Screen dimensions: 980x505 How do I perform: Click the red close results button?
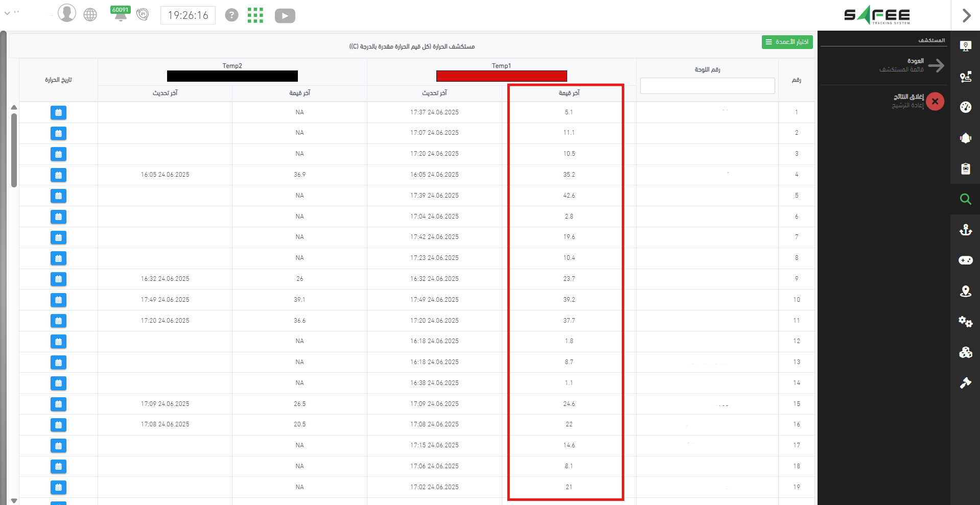pyautogui.click(x=935, y=101)
